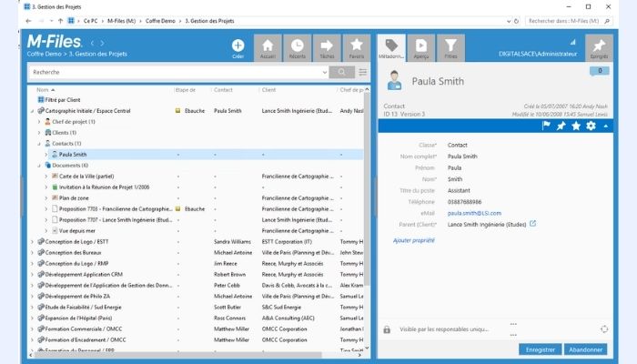This screenshot has width=637, height=364.
Task: Click the vertical scrollbar of the listing
Action: [x=367, y=189]
